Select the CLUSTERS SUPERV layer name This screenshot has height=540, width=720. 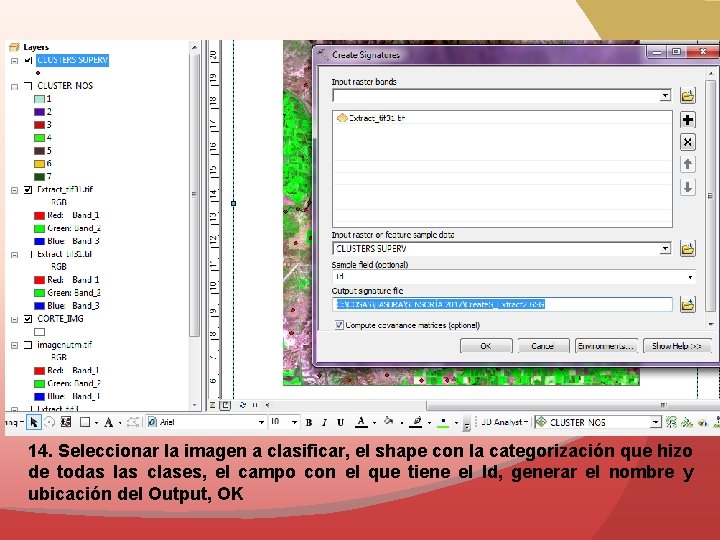click(x=73, y=60)
